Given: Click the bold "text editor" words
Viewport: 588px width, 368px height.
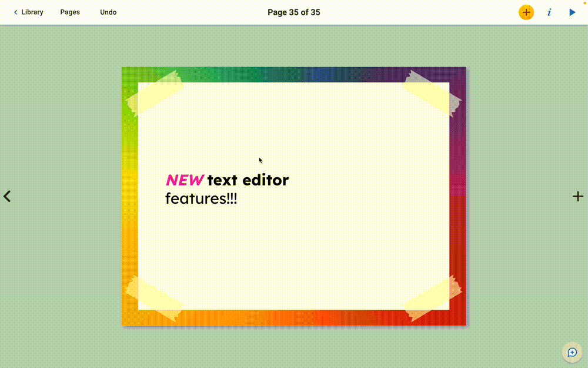Looking at the screenshot, I should pos(248,180).
